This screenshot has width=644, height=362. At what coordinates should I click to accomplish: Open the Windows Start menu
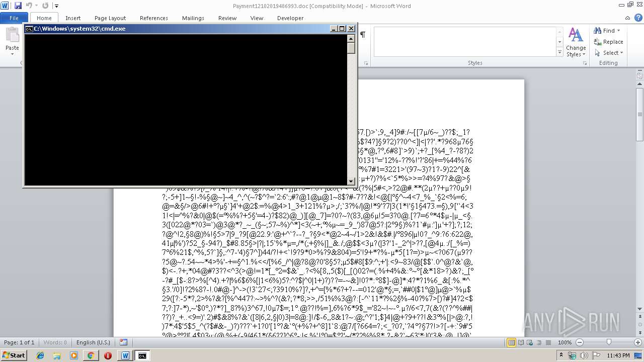pyautogui.click(x=14, y=355)
